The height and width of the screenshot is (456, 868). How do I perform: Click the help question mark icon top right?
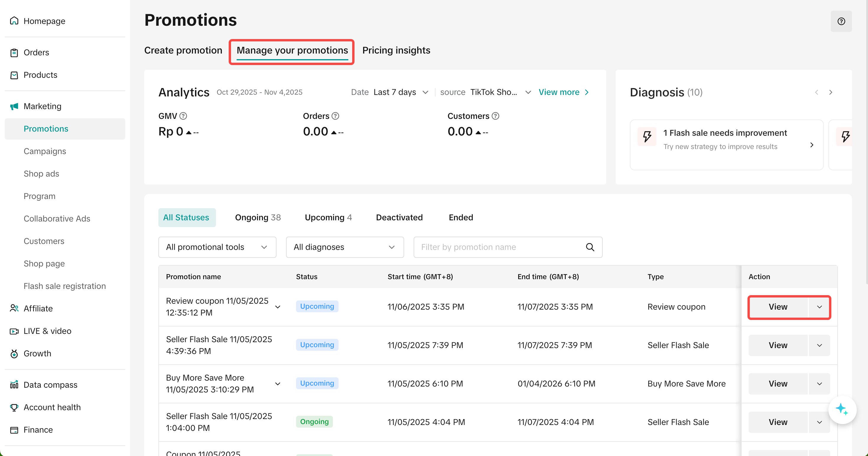click(x=841, y=21)
